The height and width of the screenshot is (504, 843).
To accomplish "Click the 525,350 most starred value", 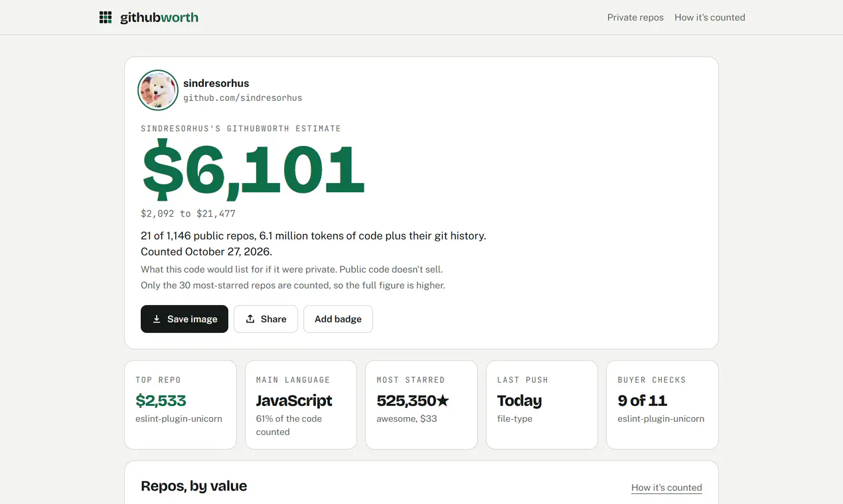I will 413,401.
